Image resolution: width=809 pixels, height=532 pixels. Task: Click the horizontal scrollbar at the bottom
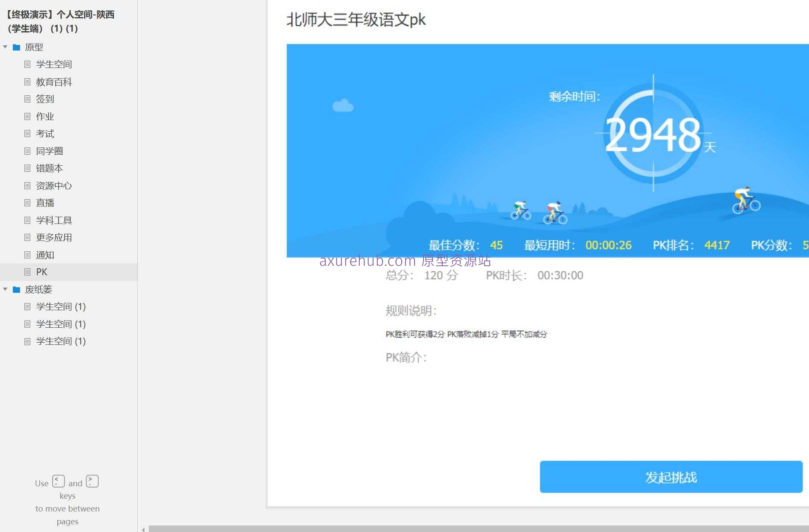pos(470,529)
